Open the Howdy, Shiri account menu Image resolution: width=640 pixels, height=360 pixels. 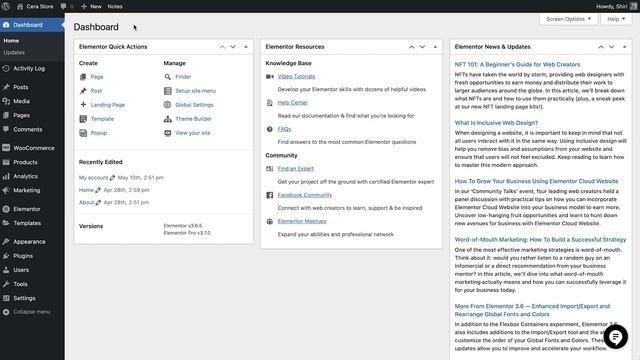click(x=616, y=6)
